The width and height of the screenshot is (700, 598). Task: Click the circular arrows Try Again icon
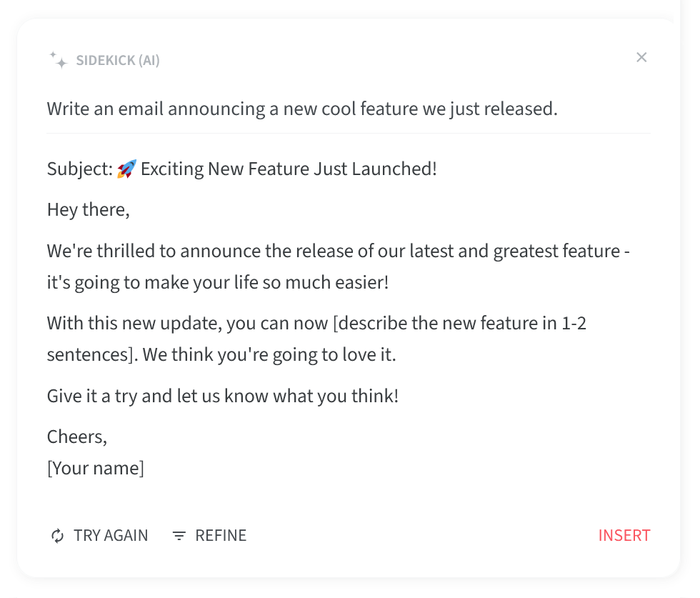tap(58, 535)
